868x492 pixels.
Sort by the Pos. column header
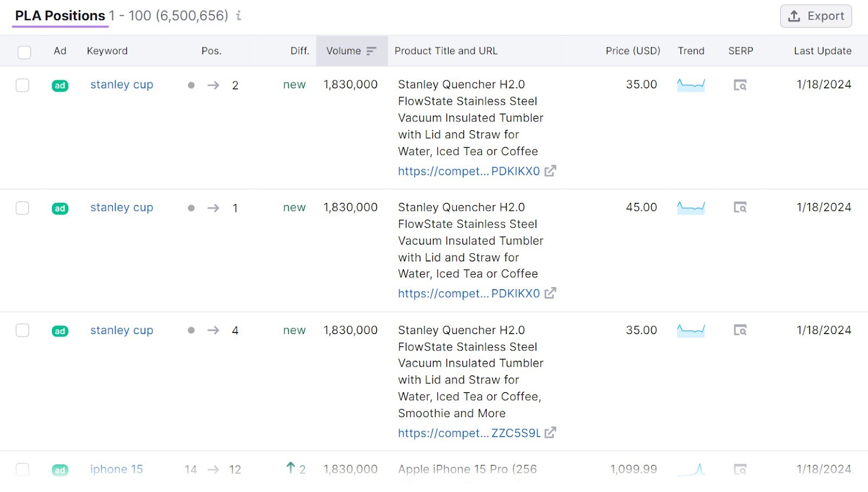211,51
